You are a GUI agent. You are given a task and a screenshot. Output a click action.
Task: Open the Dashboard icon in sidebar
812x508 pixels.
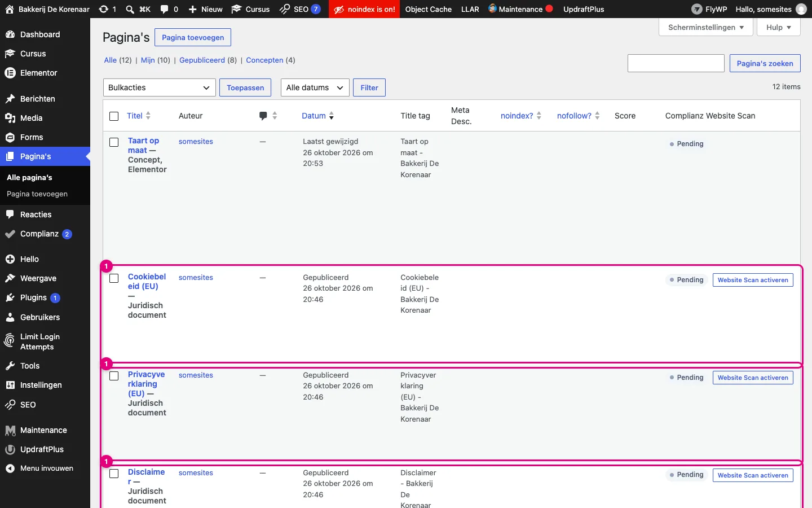point(10,34)
